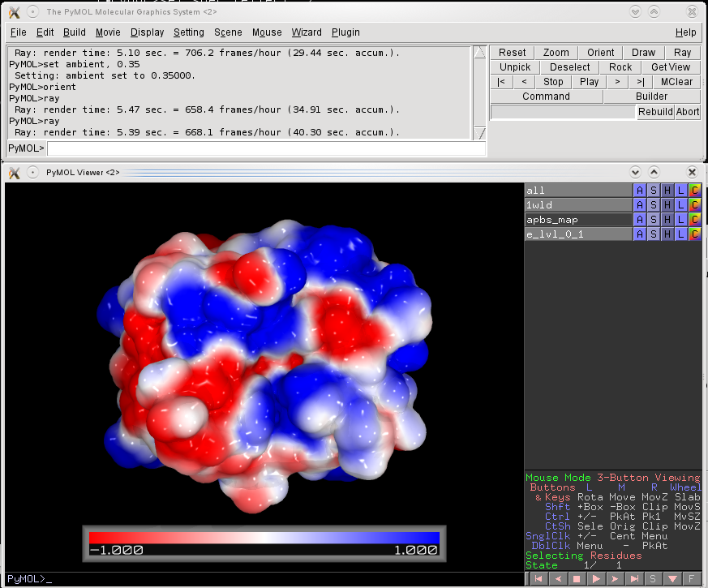The width and height of the screenshot is (708, 588).
Task: Open Hide menu for apbs_map object
Action: [x=667, y=220]
